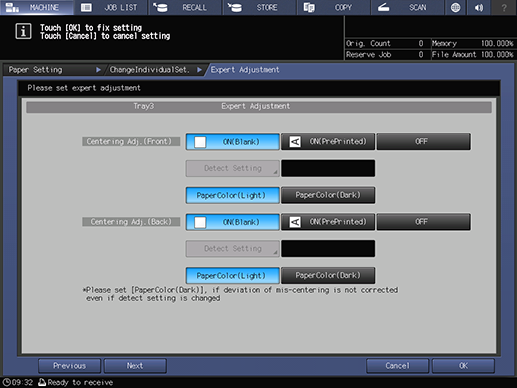Click the front detect setting value field

coord(328,168)
